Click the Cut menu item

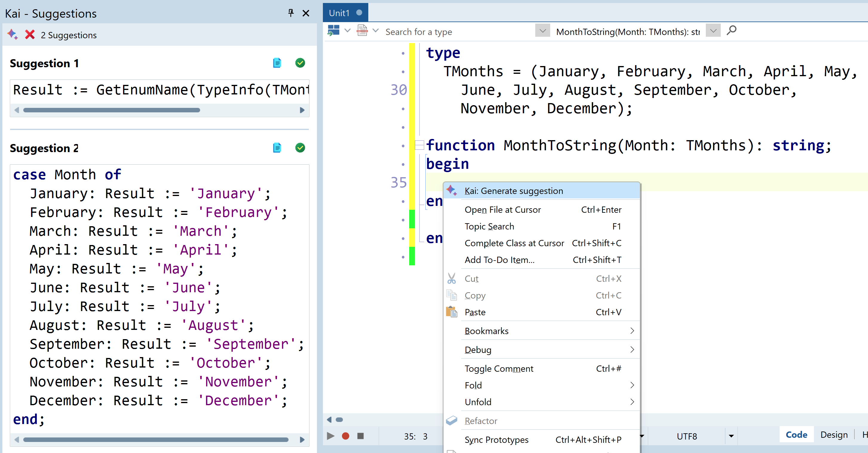pos(542,279)
